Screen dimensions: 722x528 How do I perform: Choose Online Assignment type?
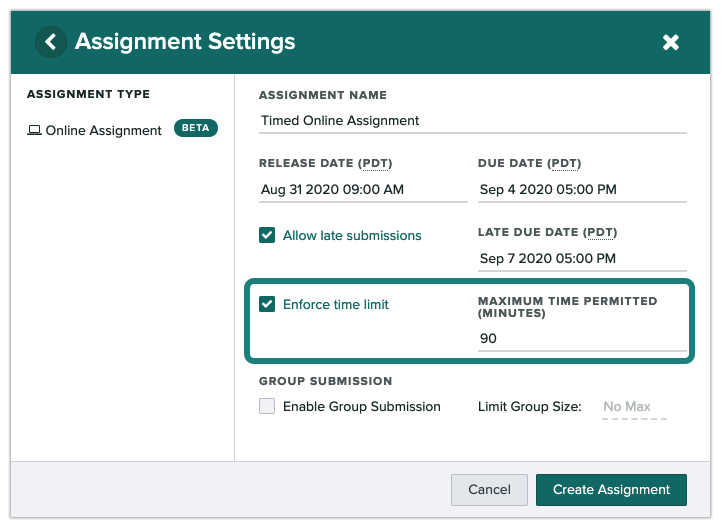pos(104,130)
